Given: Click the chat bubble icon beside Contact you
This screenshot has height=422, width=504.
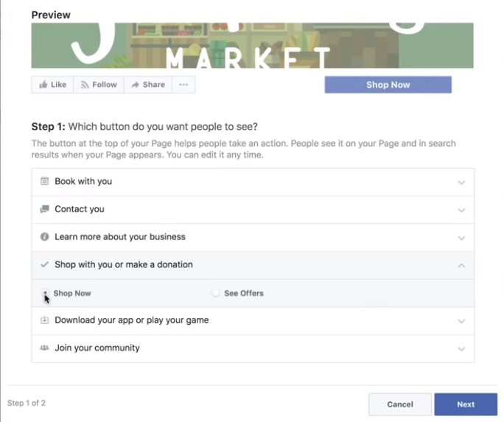Looking at the screenshot, I should [44, 209].
